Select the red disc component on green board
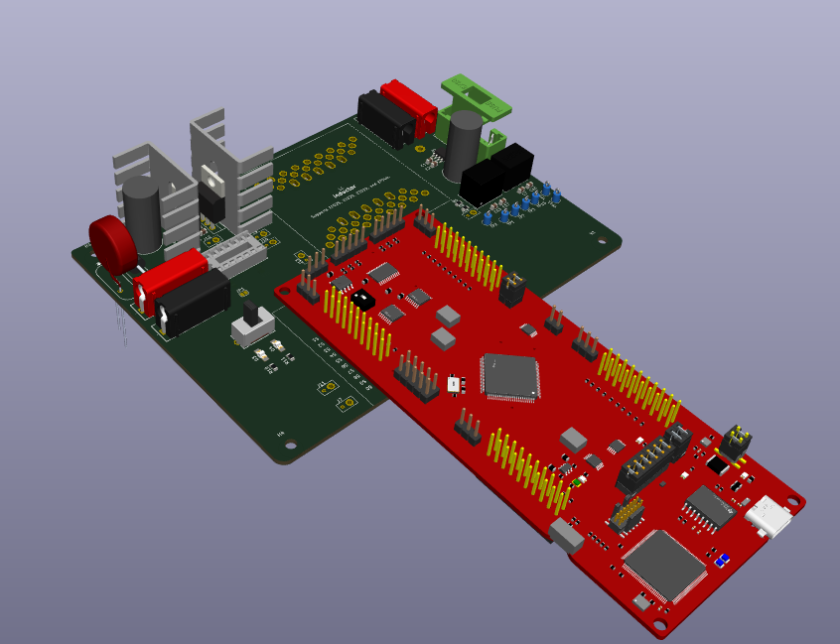Viewport: 840px width, 644px height. 111,244
